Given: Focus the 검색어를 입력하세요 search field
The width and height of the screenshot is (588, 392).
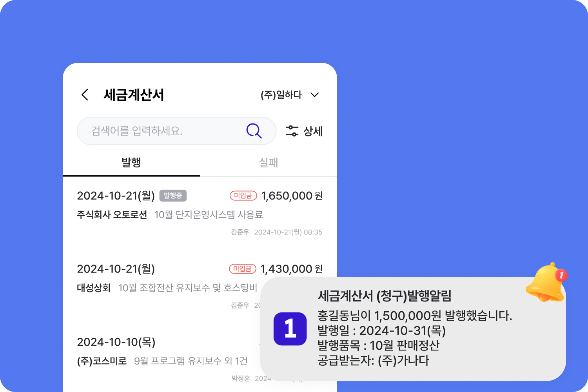Looking at the screenshot, I should pos(177,131).
